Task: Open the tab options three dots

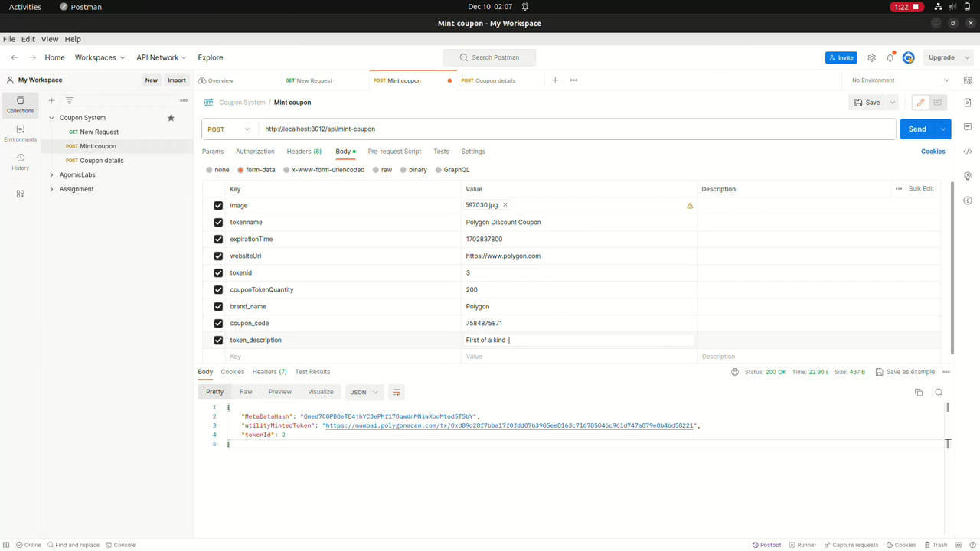Action: (x=573, y=80)
